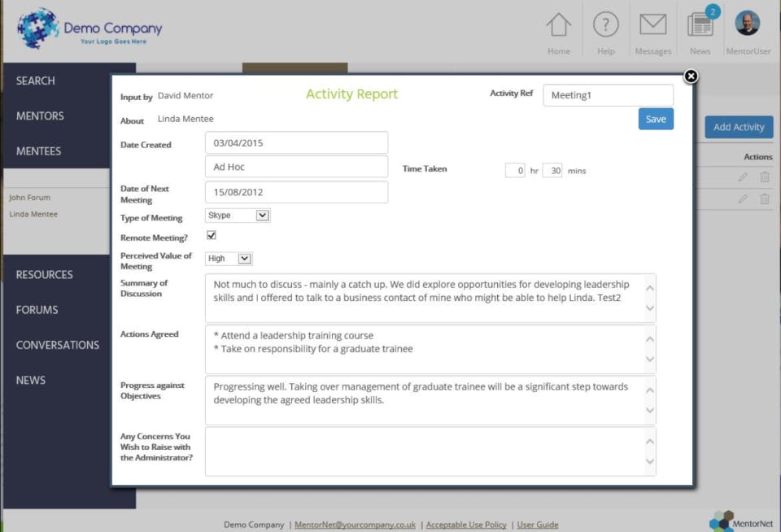
Task: Click the Date of Next Meeting field
Action: pos(296,192)
